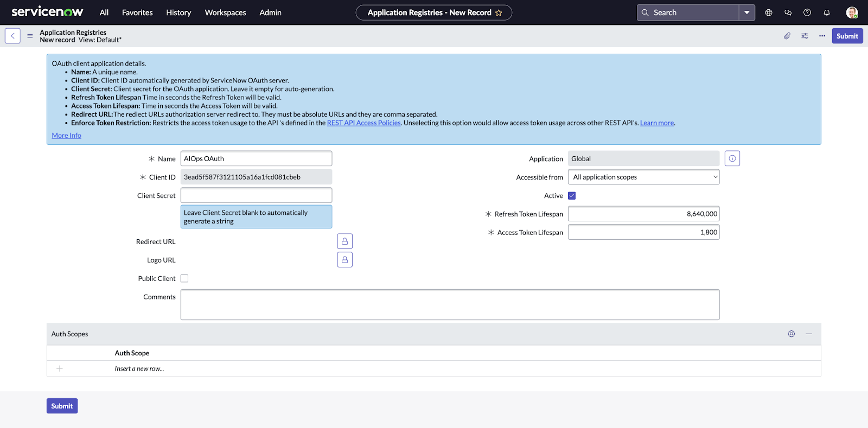Open the search scope dropdown arrow

tap(746, 12)
